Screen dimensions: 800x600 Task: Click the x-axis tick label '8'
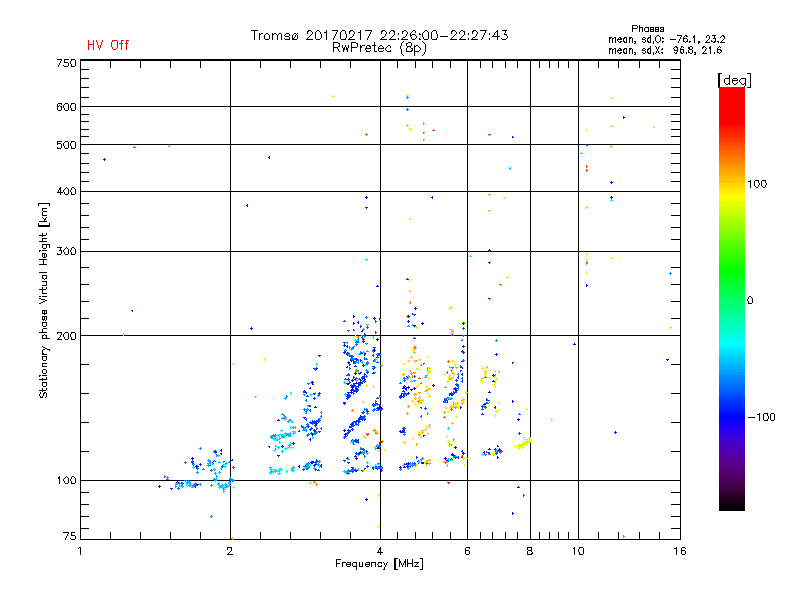pyautogui.click(x=530, y=551)
